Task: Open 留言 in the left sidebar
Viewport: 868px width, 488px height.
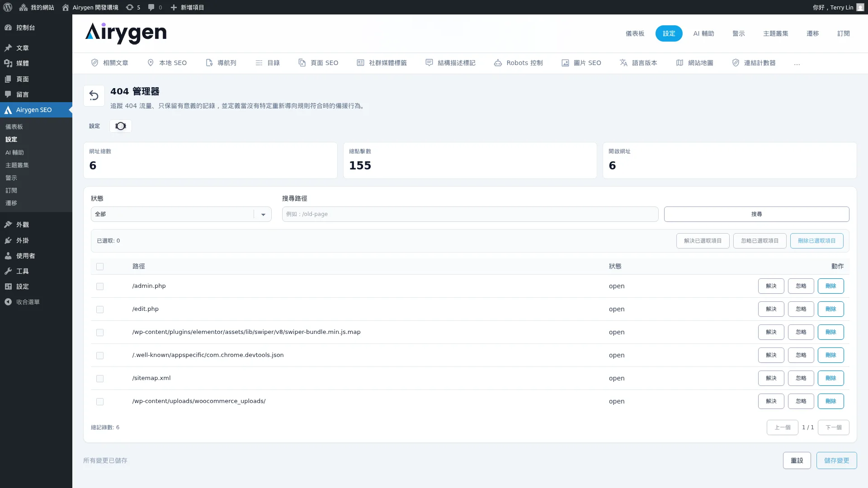Action: click(x=36, y=94)
